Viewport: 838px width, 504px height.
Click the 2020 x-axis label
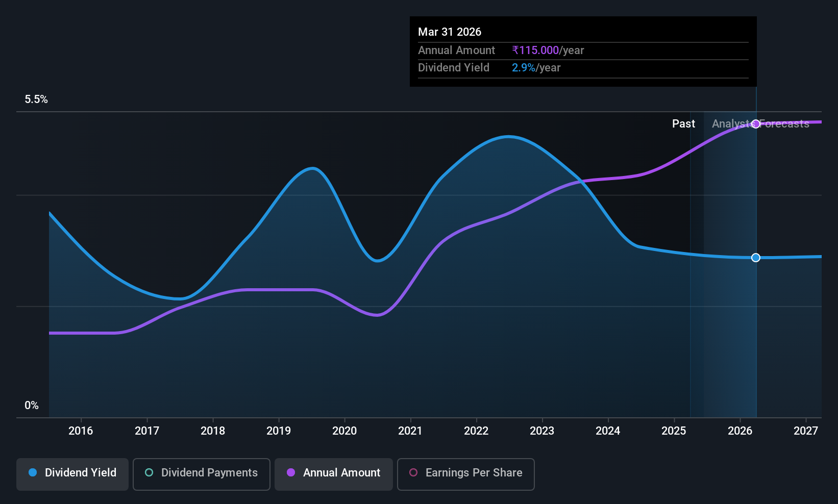click(x=344, y=431)
